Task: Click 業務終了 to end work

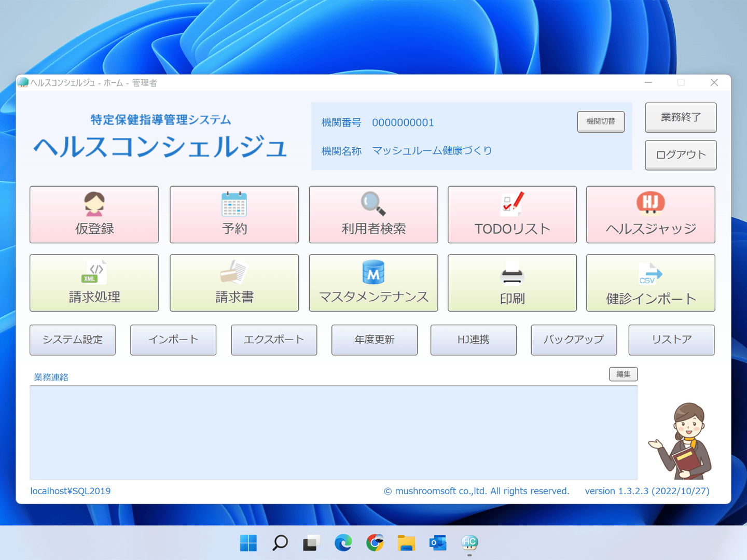Action: click(681, 118)
